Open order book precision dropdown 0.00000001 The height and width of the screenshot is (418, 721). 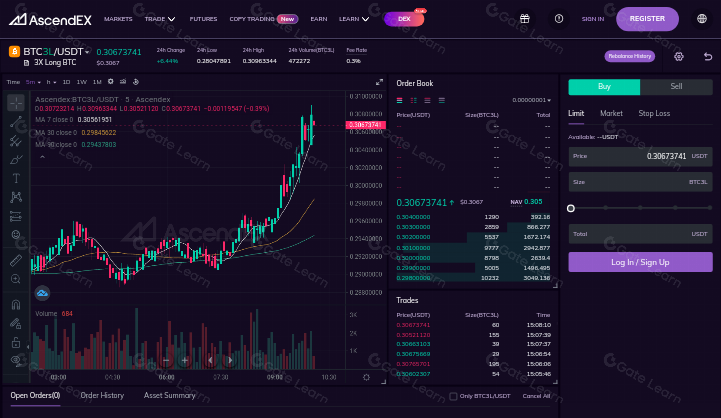click(532, 100)
